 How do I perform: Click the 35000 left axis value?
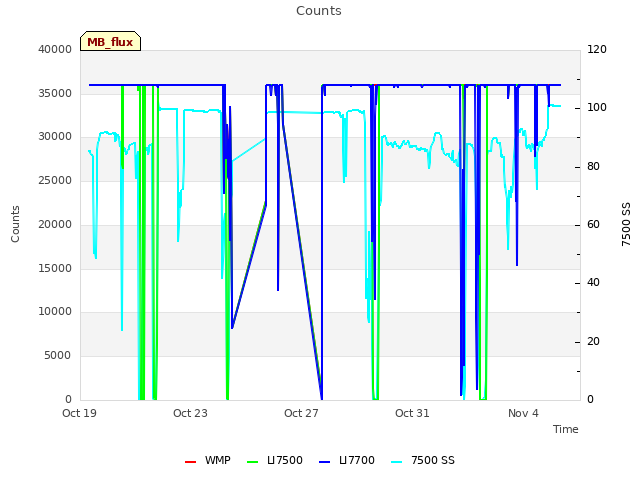coord(55,93)
